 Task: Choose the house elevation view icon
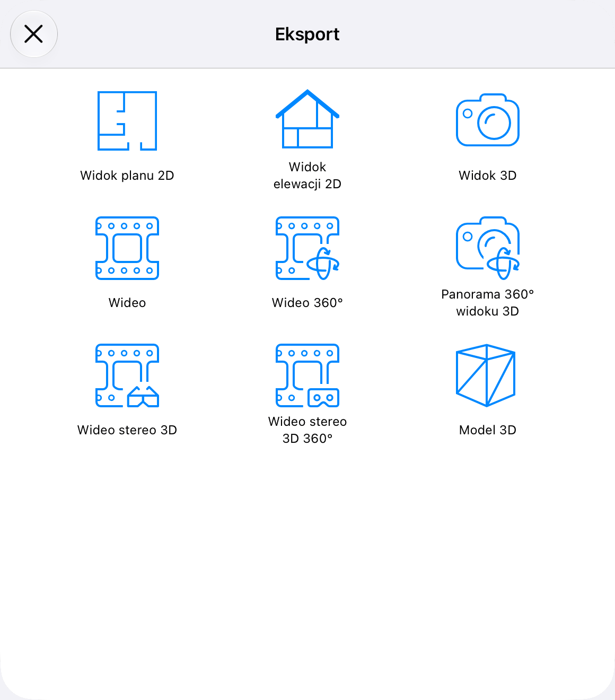307,119
